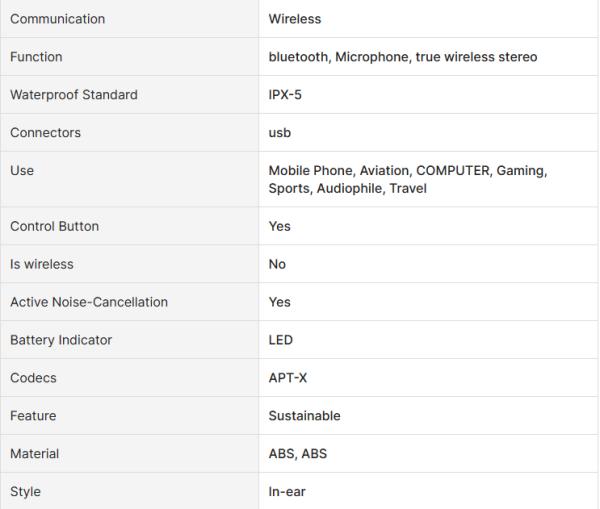Click the Connectors label
The width and height of the screenshot is (600, 509).
46,132
